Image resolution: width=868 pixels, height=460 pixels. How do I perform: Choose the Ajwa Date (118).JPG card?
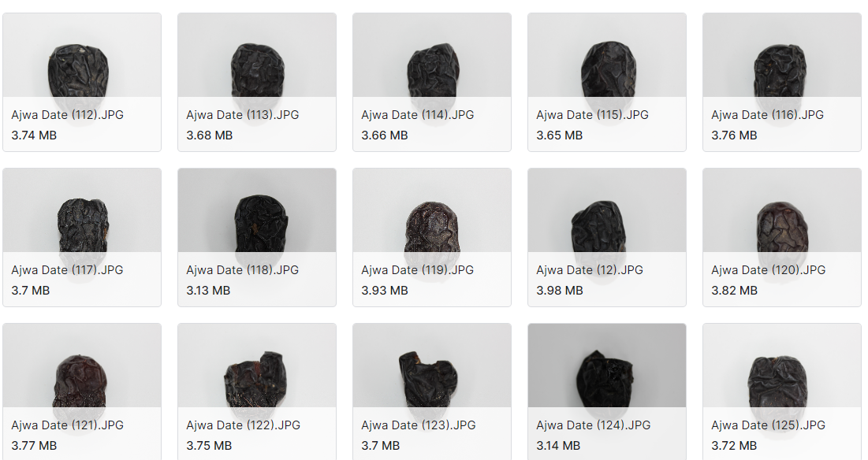(x=257, y=238)
